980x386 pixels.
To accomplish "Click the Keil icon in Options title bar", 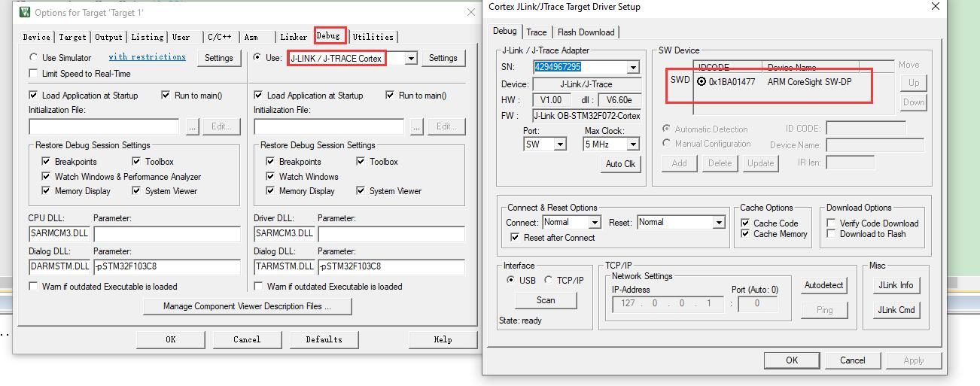I will pyautogui.click(x=24, y=12).
